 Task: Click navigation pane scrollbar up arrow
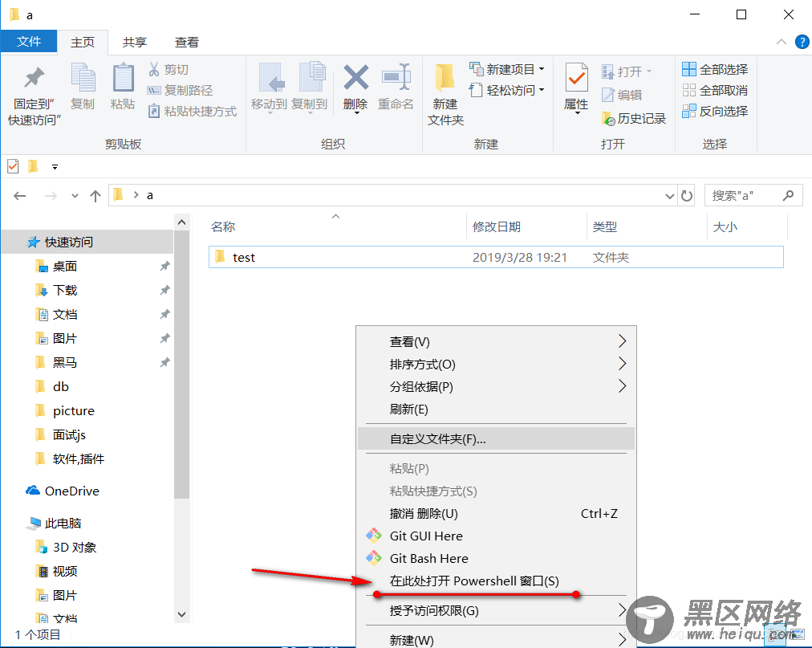click(x=182, y=222)
